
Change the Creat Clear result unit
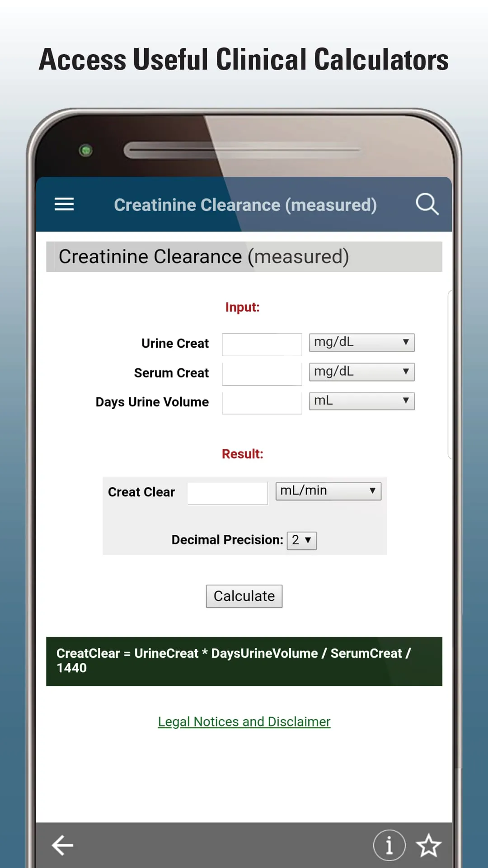(x=328, y=491)
